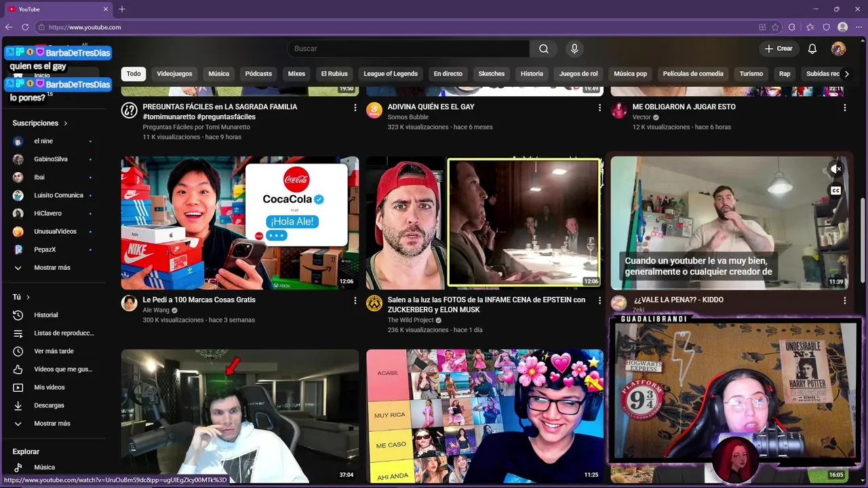Toggle captions on the preview video
The width and height of the screenshot is (868, 488).
[x=836, y=190]
